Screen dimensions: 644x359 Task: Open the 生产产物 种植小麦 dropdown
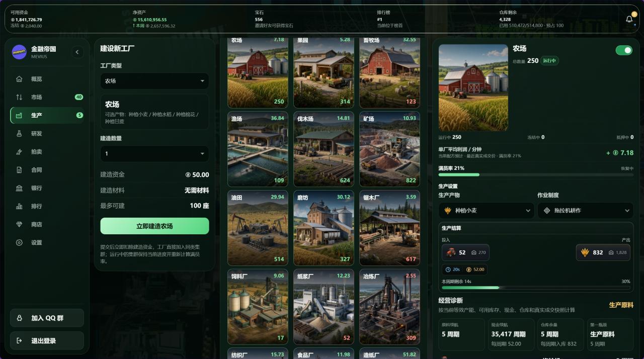[x=487, y=211]
